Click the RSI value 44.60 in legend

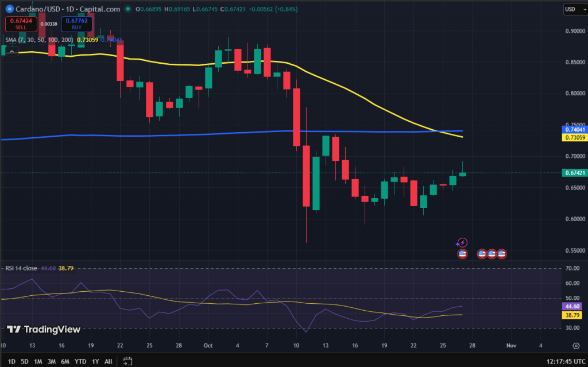(x=48, y=268)
